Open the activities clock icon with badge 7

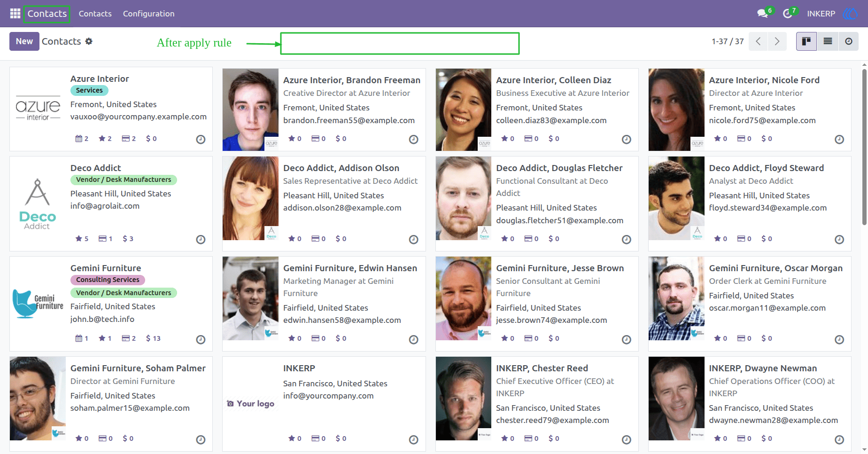click(788, 14)
